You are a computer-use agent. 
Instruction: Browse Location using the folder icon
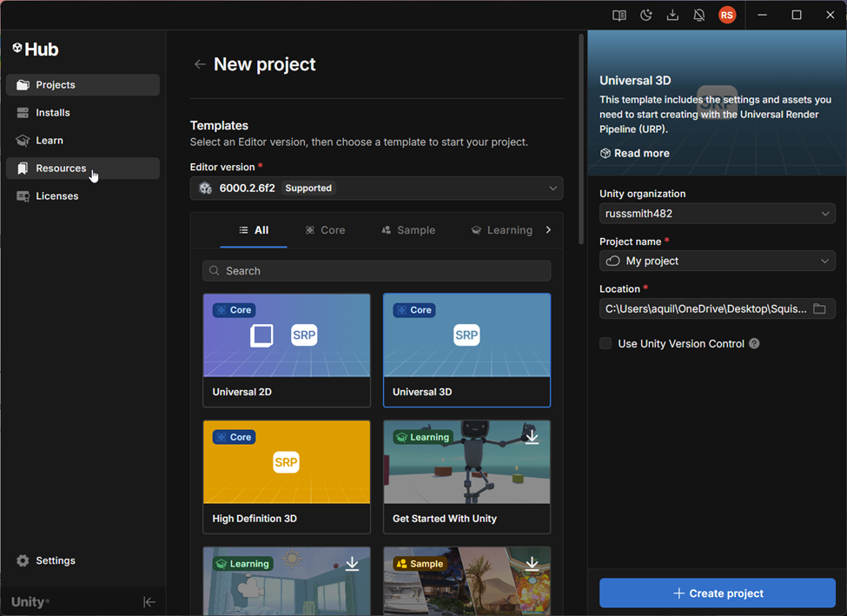pyautogui.click(x=819, y=308)
